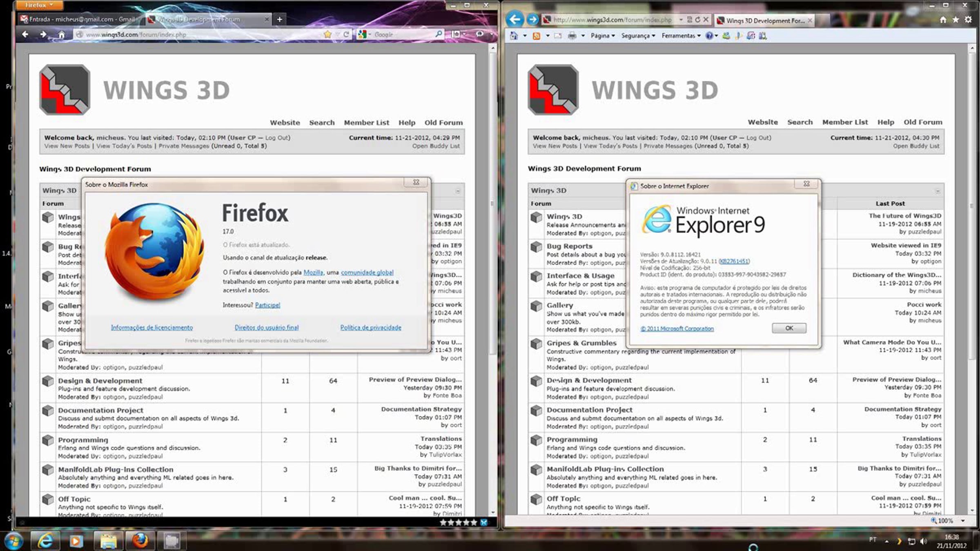Open the 2011 Microsoft Corporation link
Viewport: 980px width, 551px height.
tap(677, 329)
